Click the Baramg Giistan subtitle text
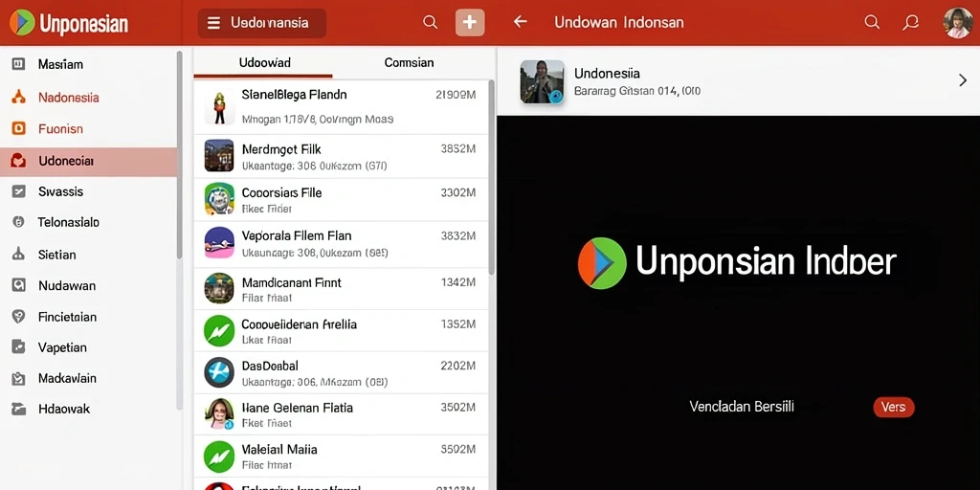 click(636, 91)
